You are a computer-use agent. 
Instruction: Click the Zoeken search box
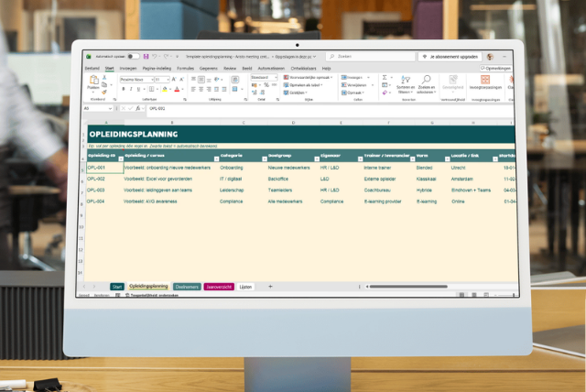(x=371, y=57)
